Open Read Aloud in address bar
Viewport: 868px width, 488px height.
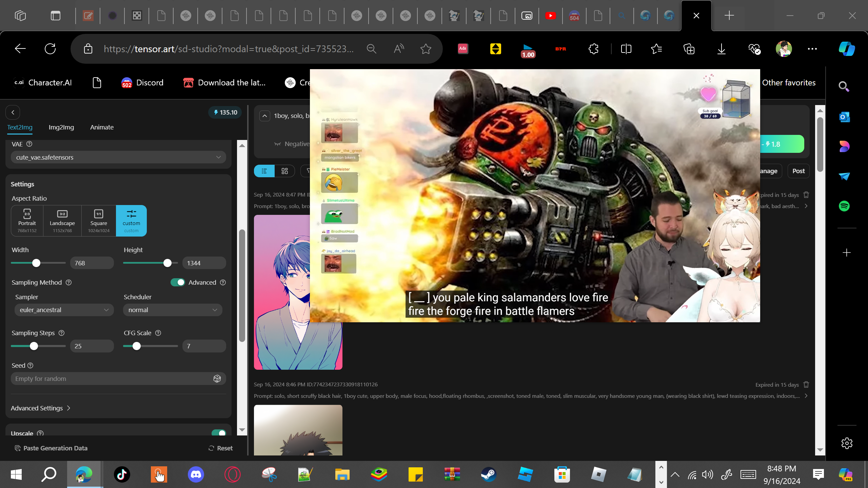(399, 49)
